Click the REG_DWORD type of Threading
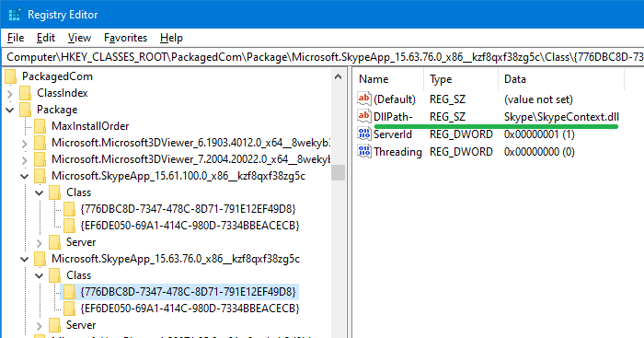Viewport: 644px width, 338px height. point(461,152)
